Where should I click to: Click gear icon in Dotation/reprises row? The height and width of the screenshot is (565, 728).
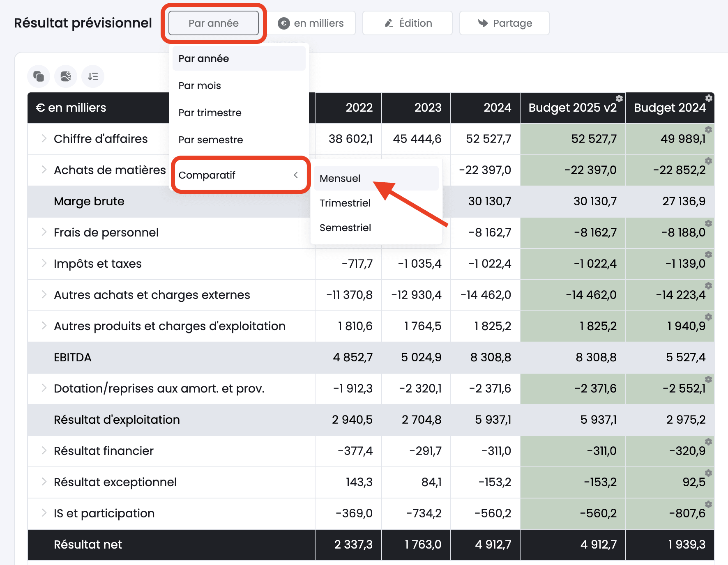[x=708, y=379]
